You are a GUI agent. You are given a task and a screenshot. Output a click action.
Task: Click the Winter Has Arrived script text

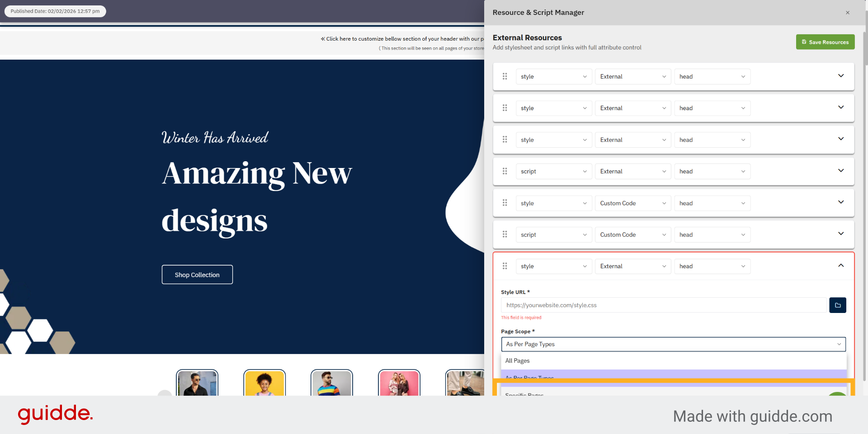click(x=215, y=137)
